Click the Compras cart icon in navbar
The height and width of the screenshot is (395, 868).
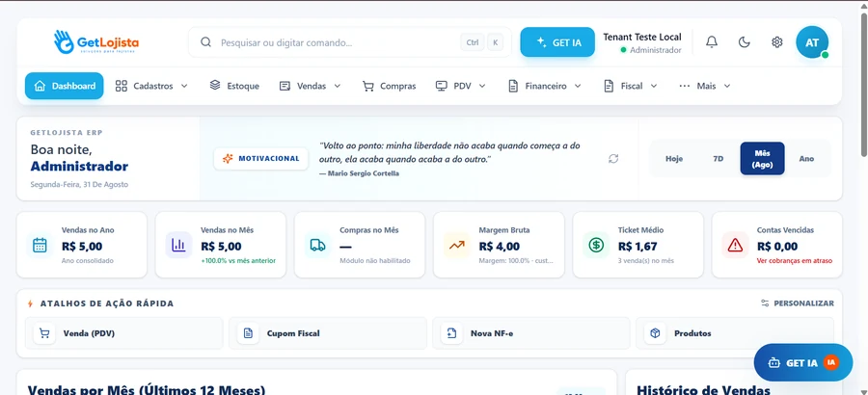pos(368,86)
